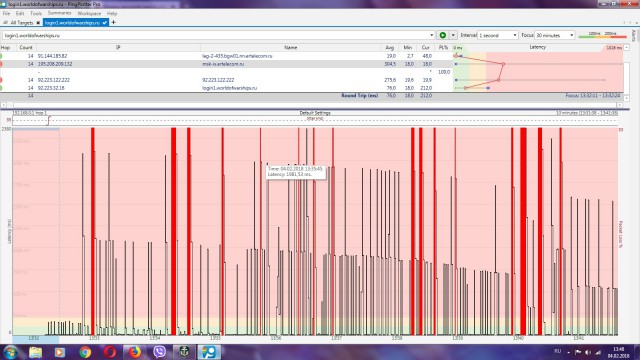Click the volume icon in system tray
This screenshot has width=640, height=360.
click(x=588, y=352)
